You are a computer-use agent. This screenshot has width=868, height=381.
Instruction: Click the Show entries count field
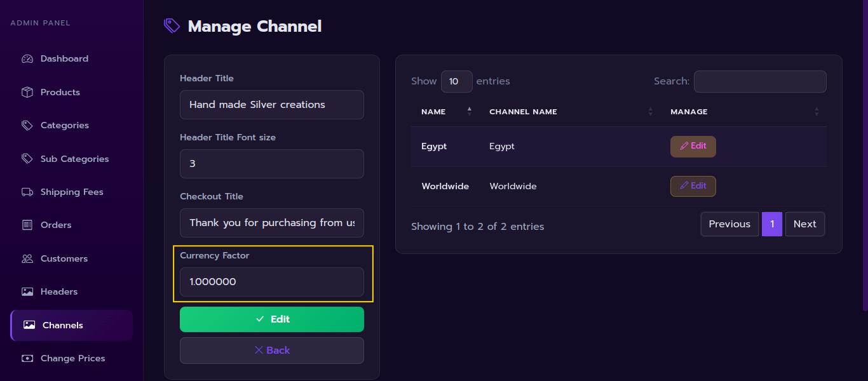[x=457, y=81]
